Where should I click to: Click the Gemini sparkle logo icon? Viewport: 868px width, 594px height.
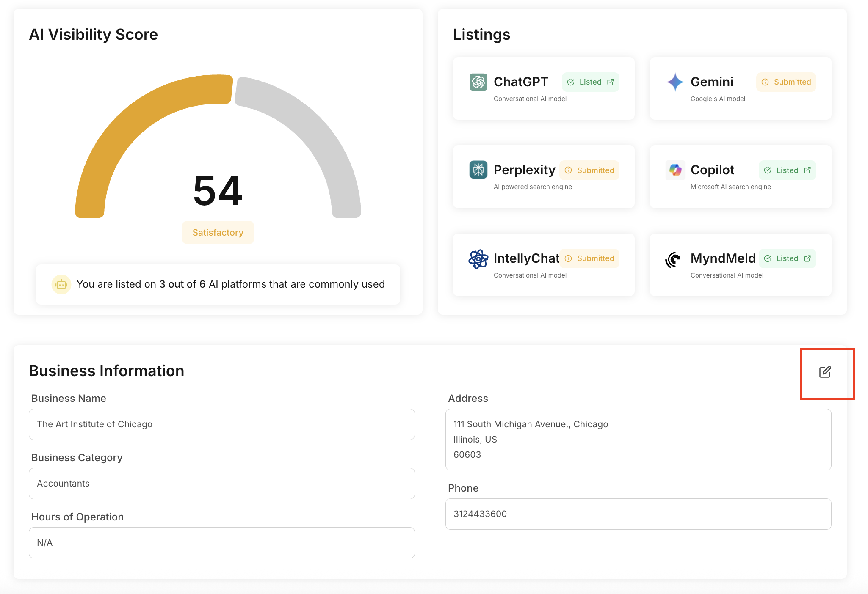point(675,82)
